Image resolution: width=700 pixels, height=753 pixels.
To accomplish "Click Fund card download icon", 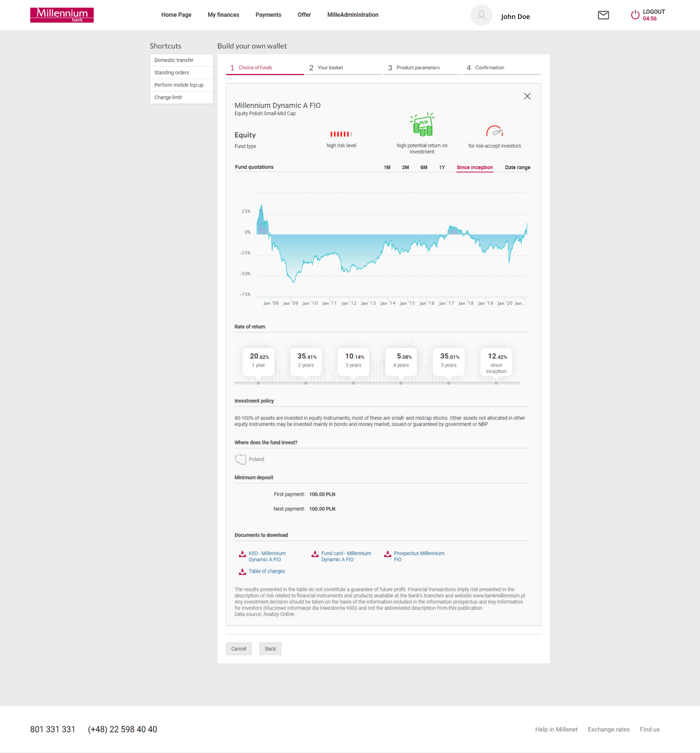I will tap(315, 554).
